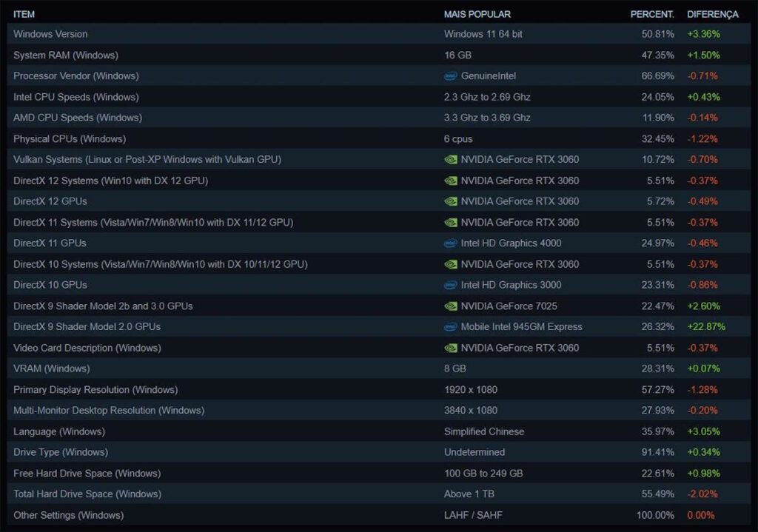Open the DirectX 10 GPUs row label
This screenshot has height=532, width=758.
(x=50, y=285)
